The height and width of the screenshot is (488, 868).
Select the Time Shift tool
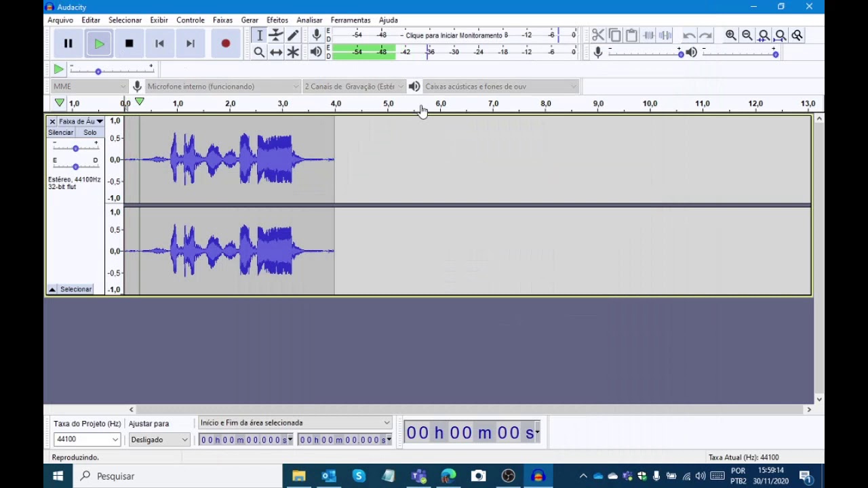tap(276, 52)
